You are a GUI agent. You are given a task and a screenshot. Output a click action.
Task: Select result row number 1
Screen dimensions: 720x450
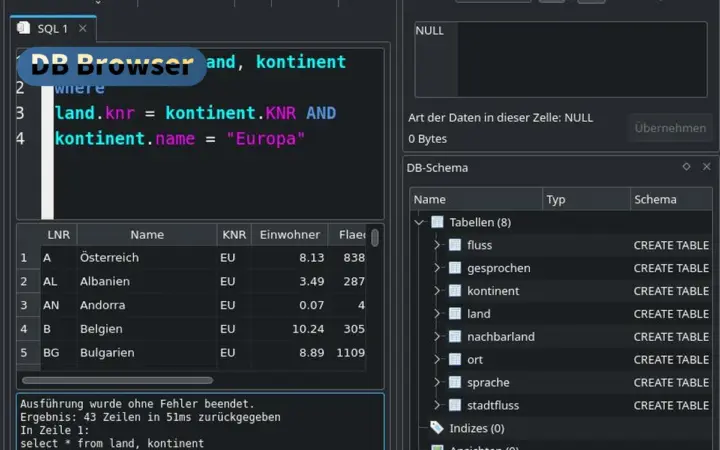pos(28,258)
